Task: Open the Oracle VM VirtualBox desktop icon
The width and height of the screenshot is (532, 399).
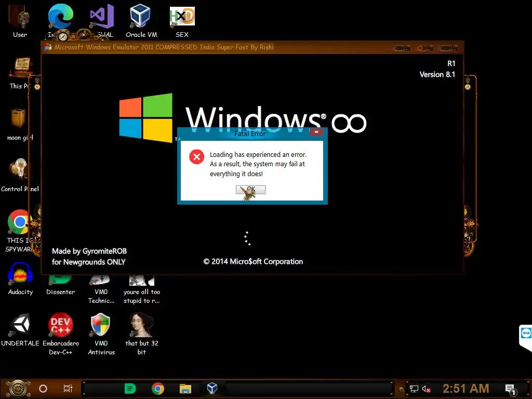Action: pos(141,21)
